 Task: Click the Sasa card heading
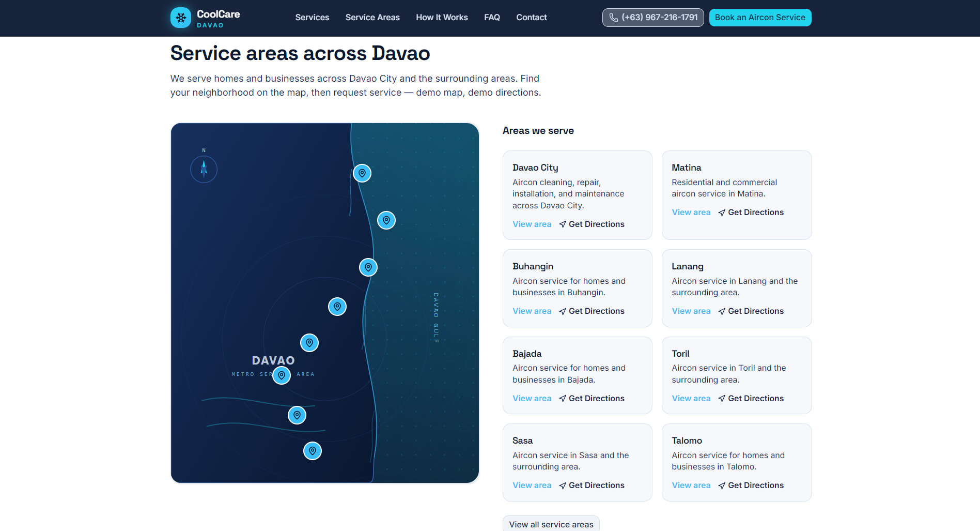(x=522, y=441)
